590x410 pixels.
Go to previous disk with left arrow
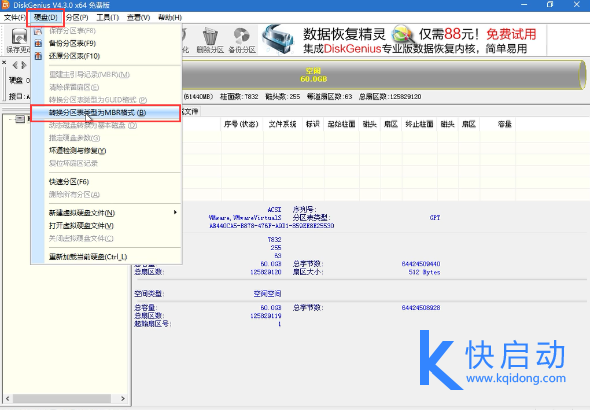coord(15,65)
